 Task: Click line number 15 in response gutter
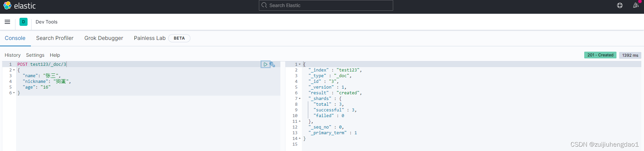click(295, 144)
